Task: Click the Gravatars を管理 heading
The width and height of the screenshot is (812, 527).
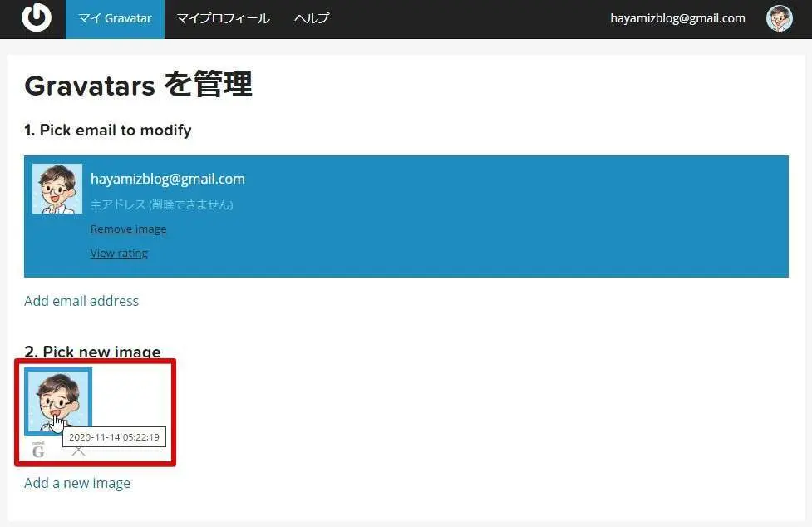Action: coord(138,85)
